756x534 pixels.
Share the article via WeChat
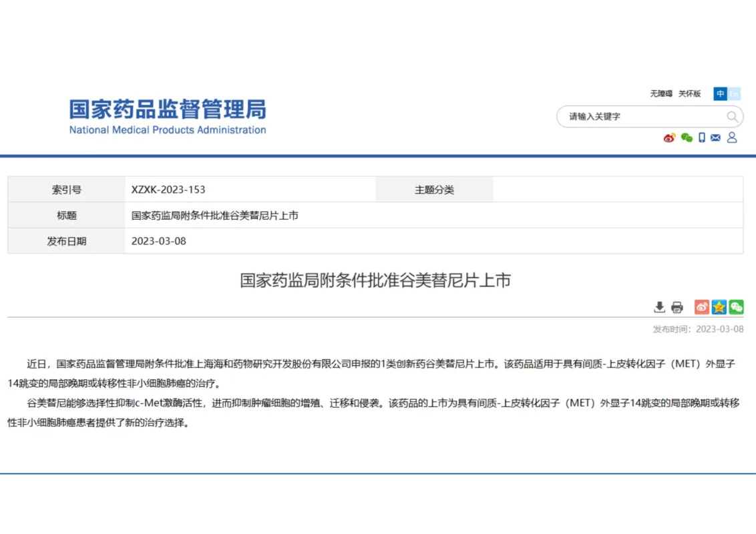[x=736, y=307]
